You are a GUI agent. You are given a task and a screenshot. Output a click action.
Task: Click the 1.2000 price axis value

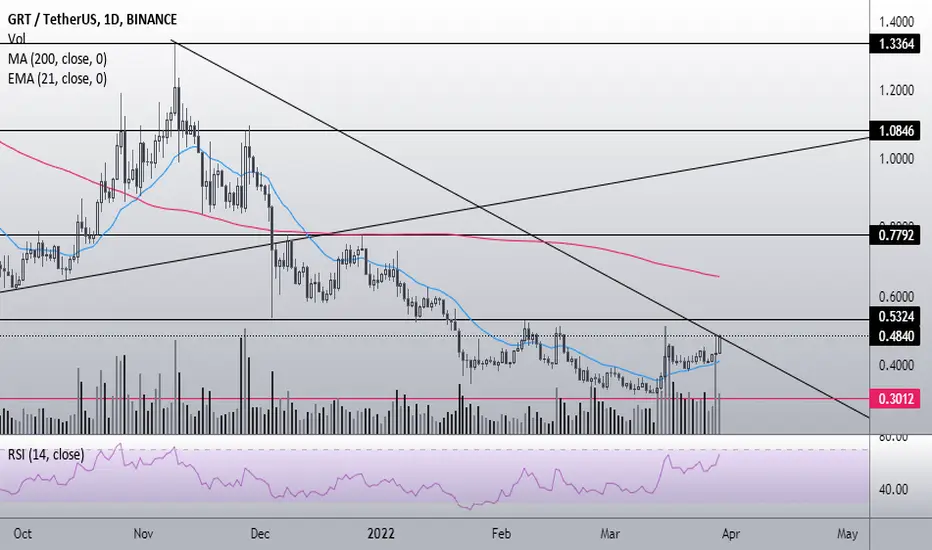point(896,90)
